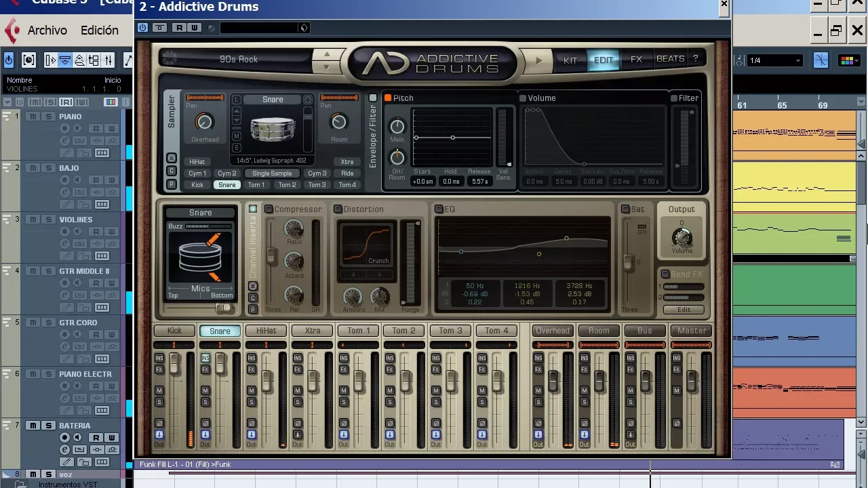Enable read automation on VIOLINES track
The height and width of the screenshot is (488, 868).
[96, 232]
